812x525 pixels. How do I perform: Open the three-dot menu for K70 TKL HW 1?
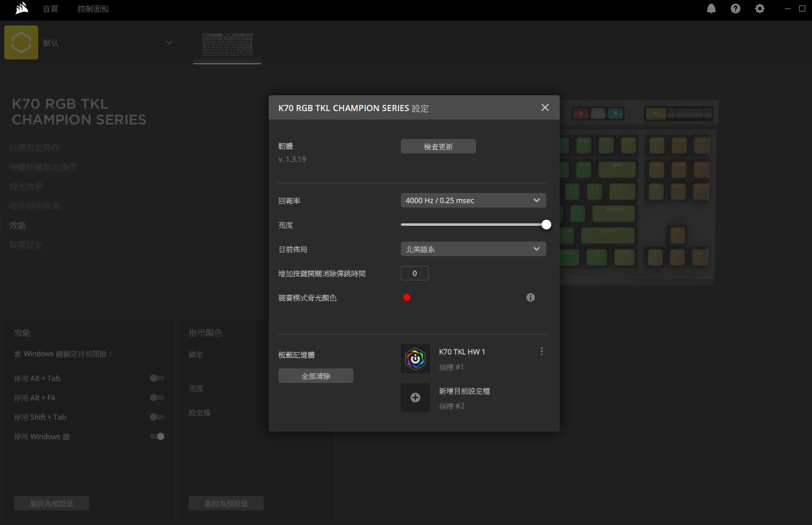pyautogui.click(x=542, y=351)
